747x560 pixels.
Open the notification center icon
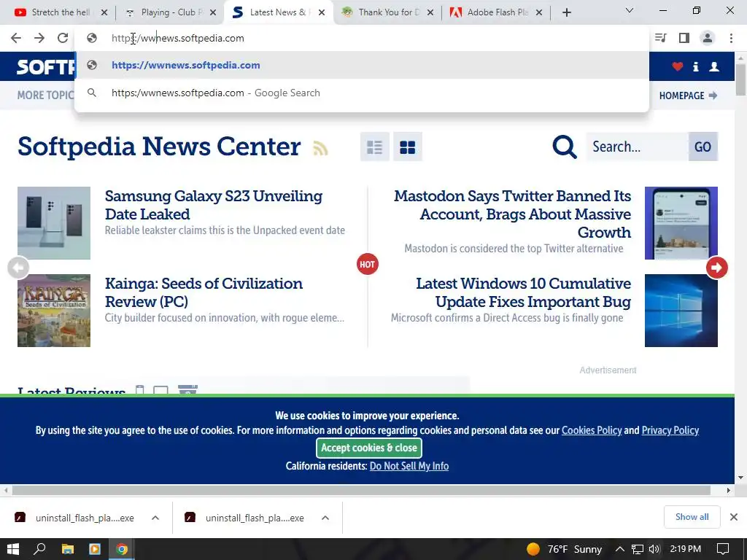723,549
